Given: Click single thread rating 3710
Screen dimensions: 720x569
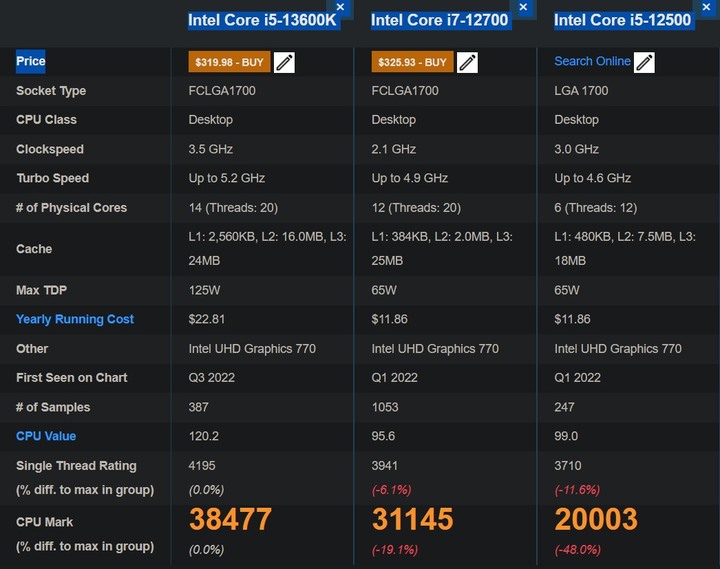Looking at the screenshot, I should point(568,466).
